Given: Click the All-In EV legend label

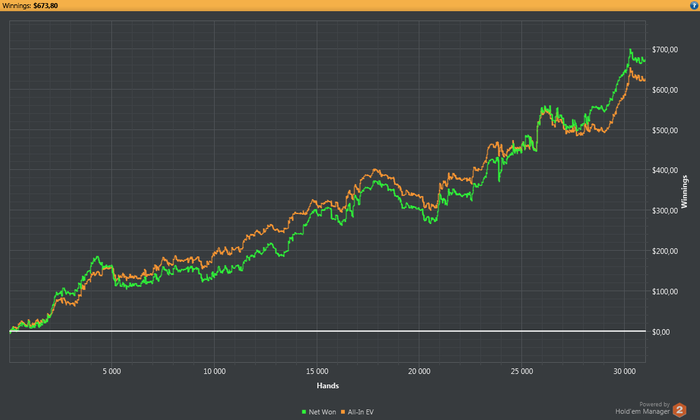Looking at the screenshot, I should coord(361,412).
